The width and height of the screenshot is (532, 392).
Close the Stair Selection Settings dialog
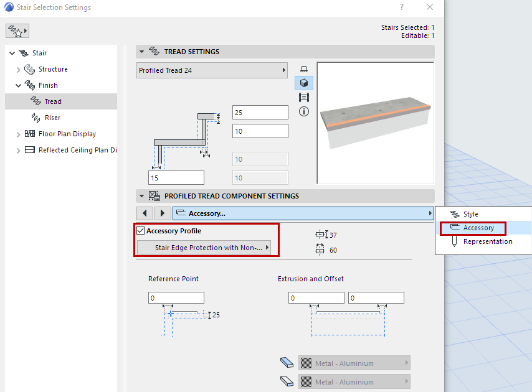click(430, 7)
